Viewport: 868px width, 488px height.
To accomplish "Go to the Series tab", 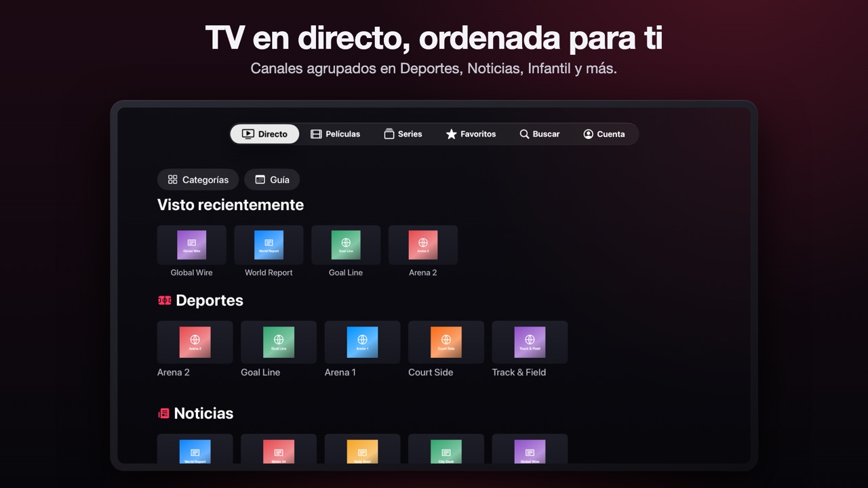I will coord(403,134).
